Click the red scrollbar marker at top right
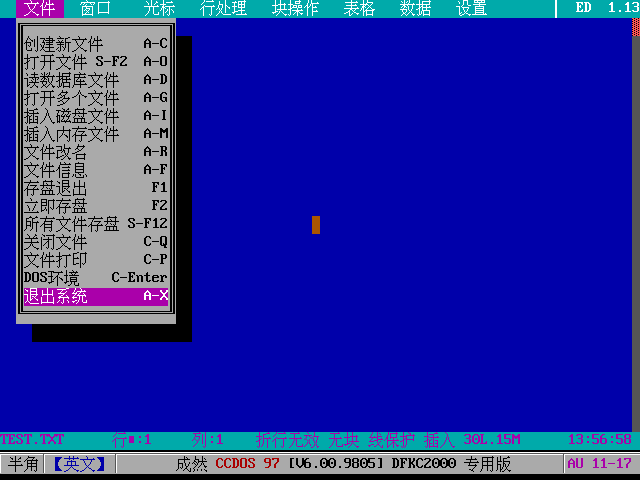This screenshot has height=480, width=640. pyautogui.click(x=636, y=27)
